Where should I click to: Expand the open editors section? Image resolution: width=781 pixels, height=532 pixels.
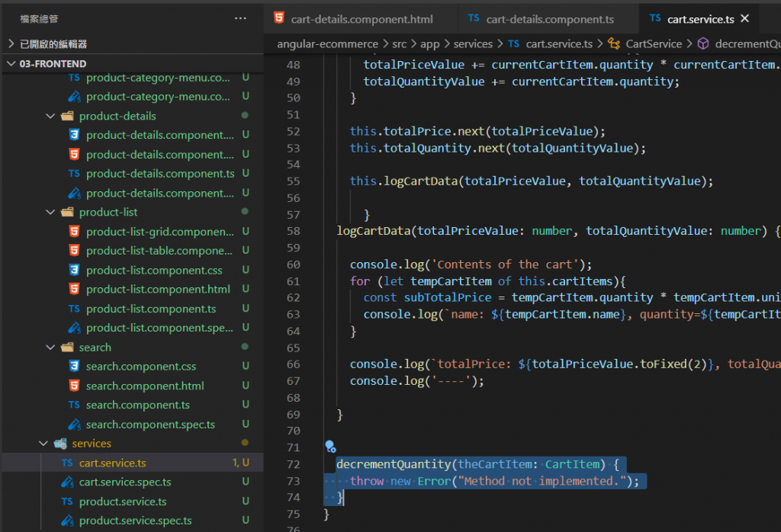[x=53, y=44]
